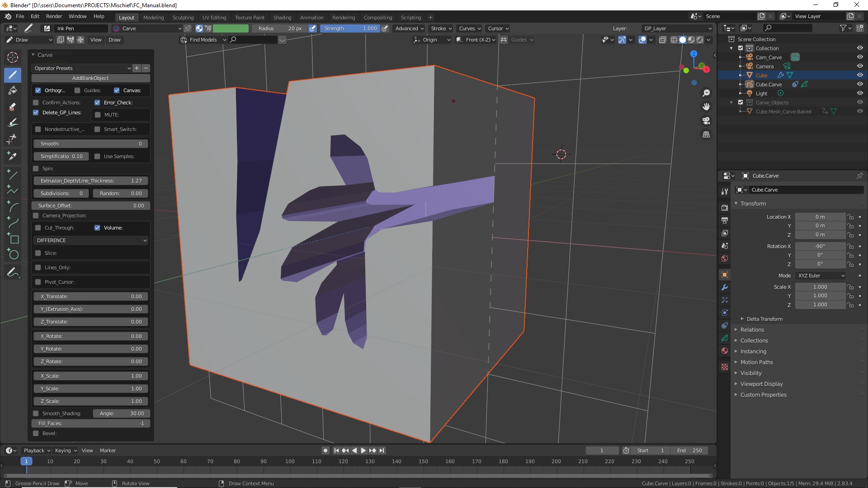This screenshot has height=488, width=868.
Task: Enable the Cut_Through checkbox
Action: (38, 228)
